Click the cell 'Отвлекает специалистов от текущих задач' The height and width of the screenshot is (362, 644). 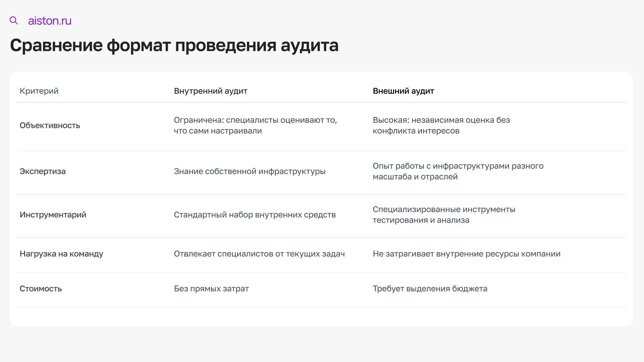(x=259, y=254)
